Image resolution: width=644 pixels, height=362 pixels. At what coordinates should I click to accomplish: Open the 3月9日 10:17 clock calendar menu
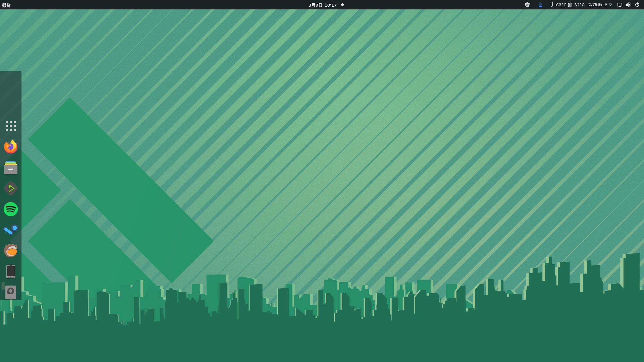click(322, 5)
